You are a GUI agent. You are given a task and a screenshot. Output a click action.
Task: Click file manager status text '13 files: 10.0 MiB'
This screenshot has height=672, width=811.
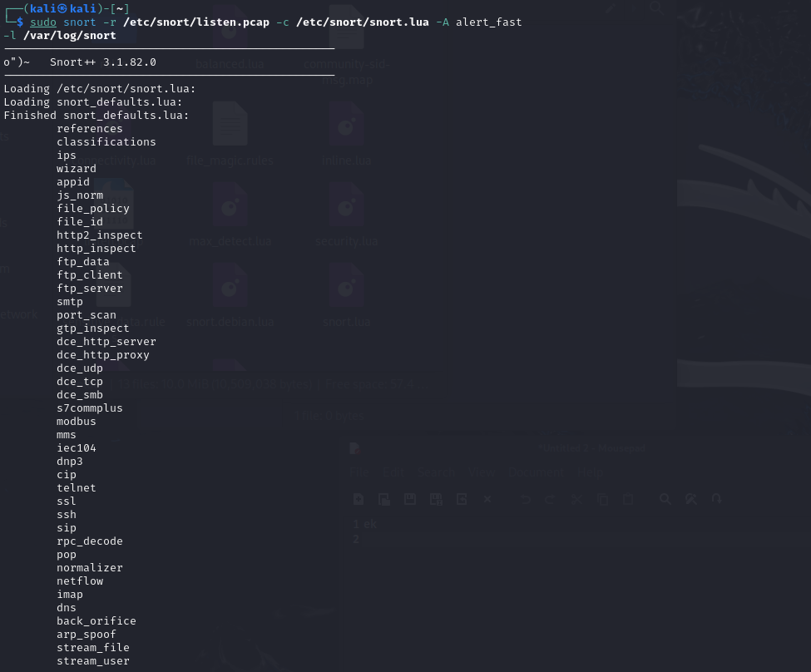point(215,384)
